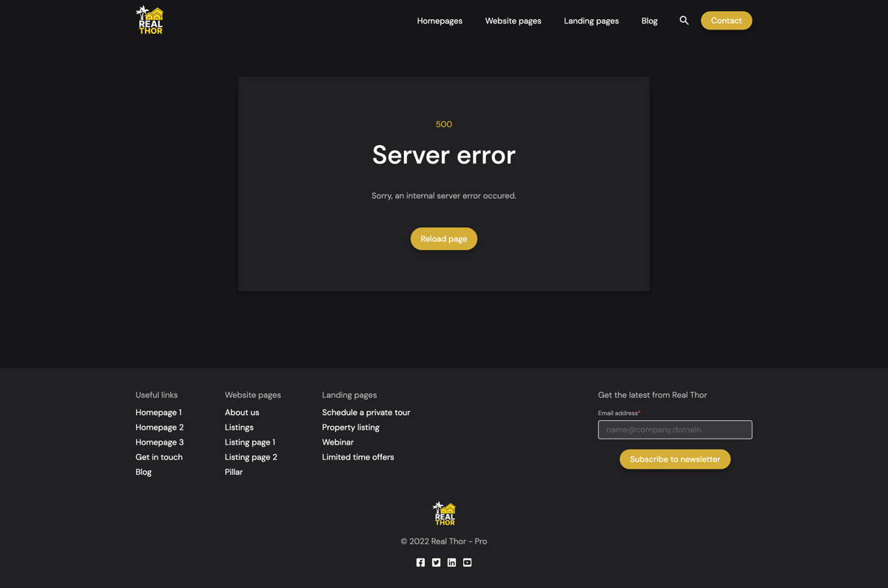Open the Facebook social icon

420,563
